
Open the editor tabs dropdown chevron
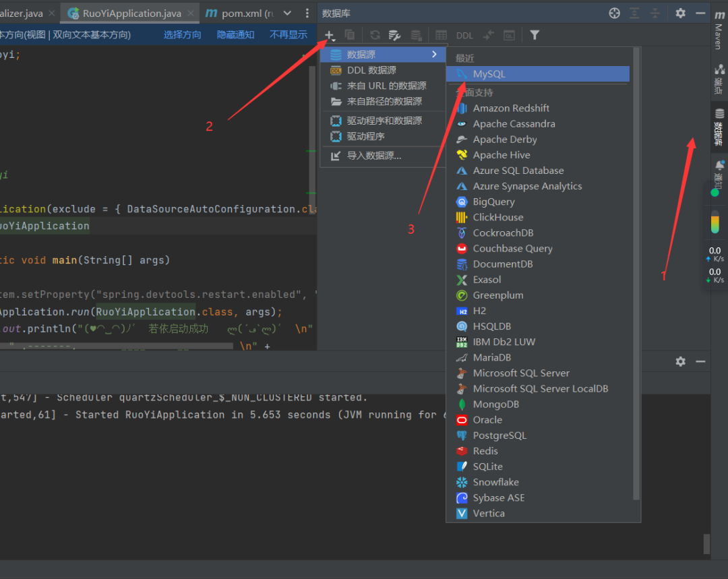click(287, 13)
